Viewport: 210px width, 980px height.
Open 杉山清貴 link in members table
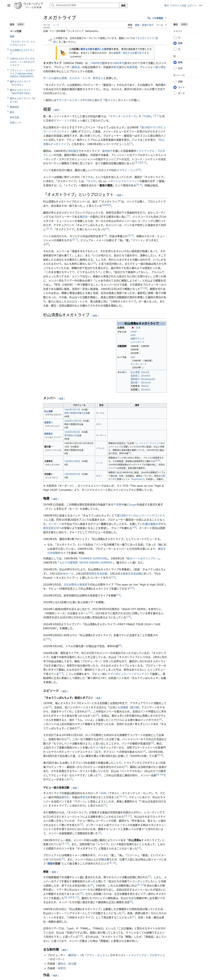[x=48, y=411]
